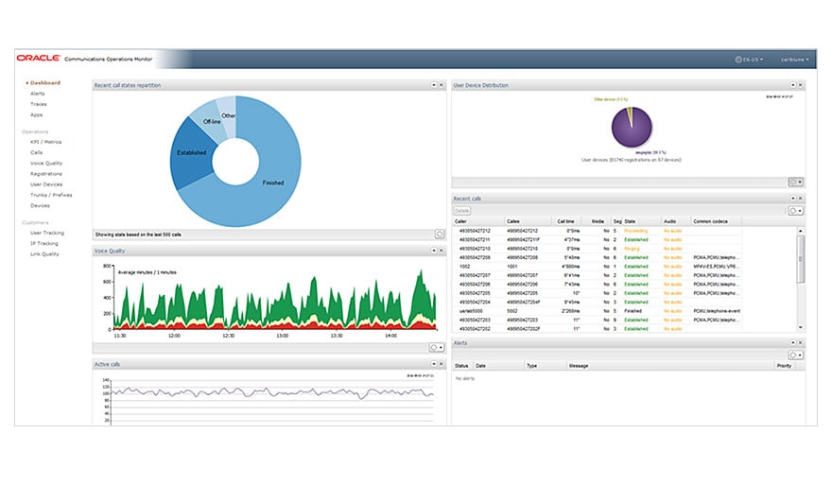832x504 pixels.
Task: Close the Alerts panel
Action: point(800,342)
